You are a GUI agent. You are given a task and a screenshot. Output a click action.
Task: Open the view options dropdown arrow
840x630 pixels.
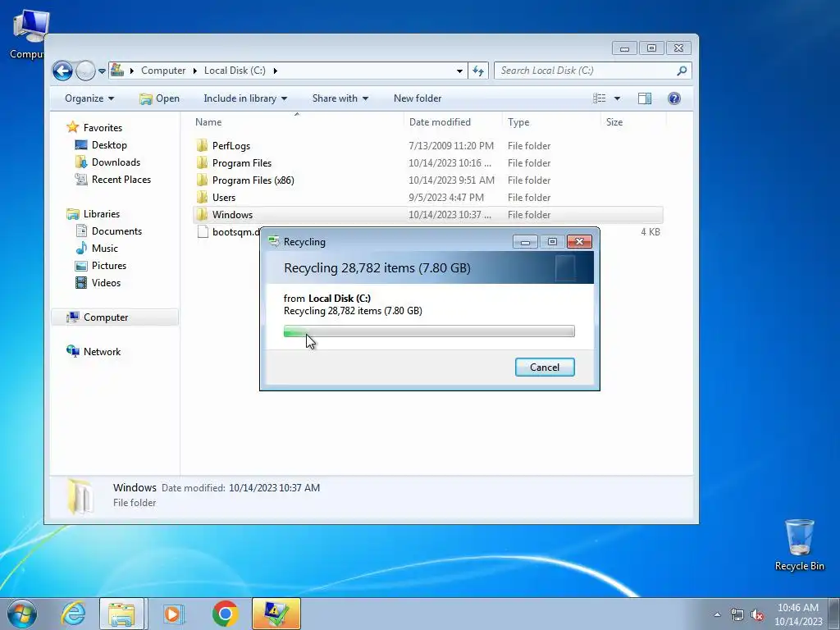tap(617, 98)
